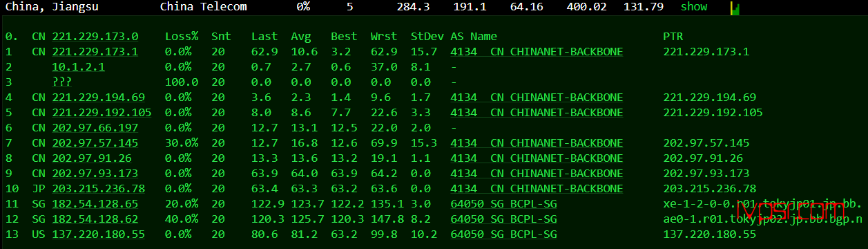This screenshot has height=249, width=868.
Task: Open IP link 202.97.66.197
Action: click(95, 127)
